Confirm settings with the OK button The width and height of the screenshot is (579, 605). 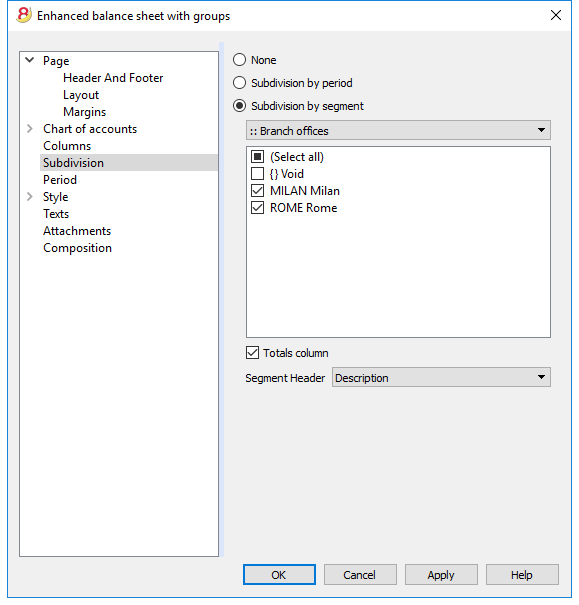point(279,575)
